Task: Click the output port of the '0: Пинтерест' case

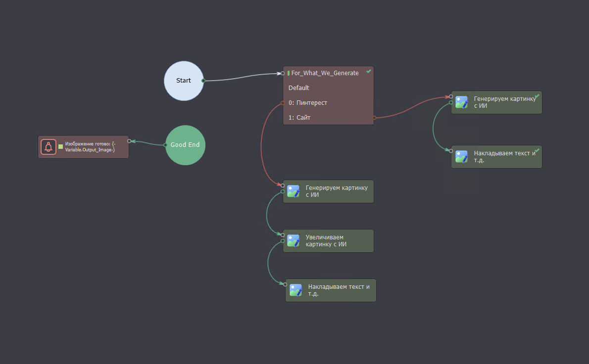Action: point(283,103)
